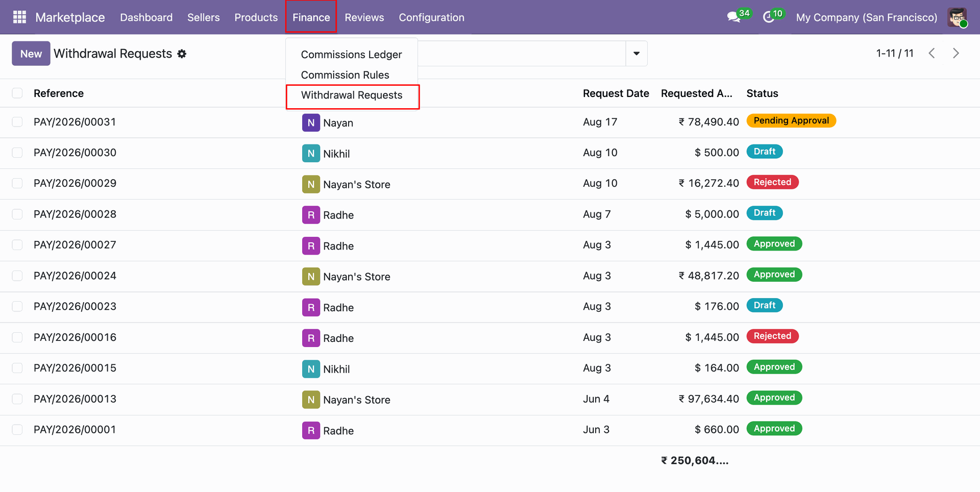980x492 pixels.
Task: Tick the select-all checkbox in header
Action: 17,93
